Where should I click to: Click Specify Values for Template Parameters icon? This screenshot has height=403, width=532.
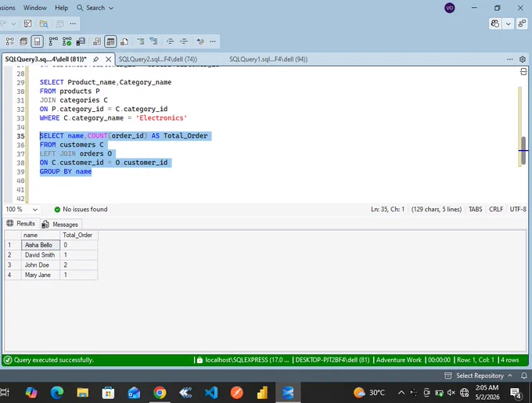(200, 41)
